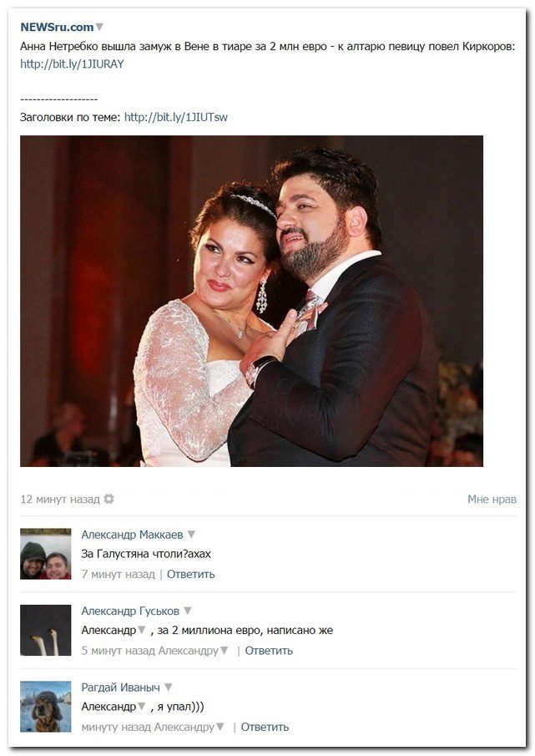535x756 pixels.
Task: Expand arrow beside Александр Гуськов name
Action: (187, 611)
